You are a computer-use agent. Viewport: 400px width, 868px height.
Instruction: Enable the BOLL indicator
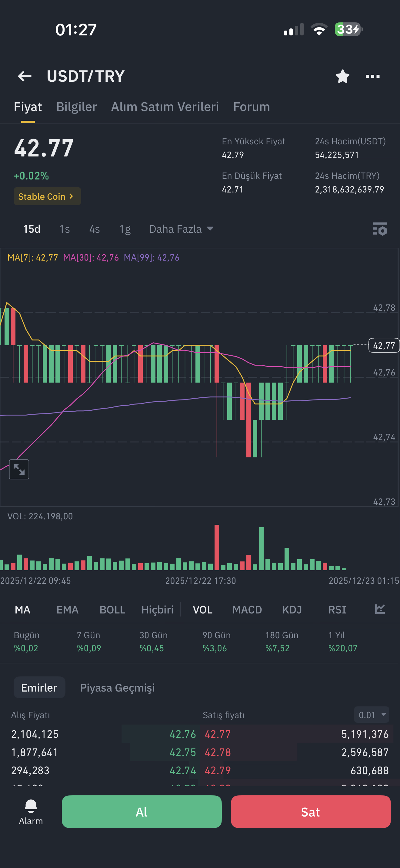[112, 610]
